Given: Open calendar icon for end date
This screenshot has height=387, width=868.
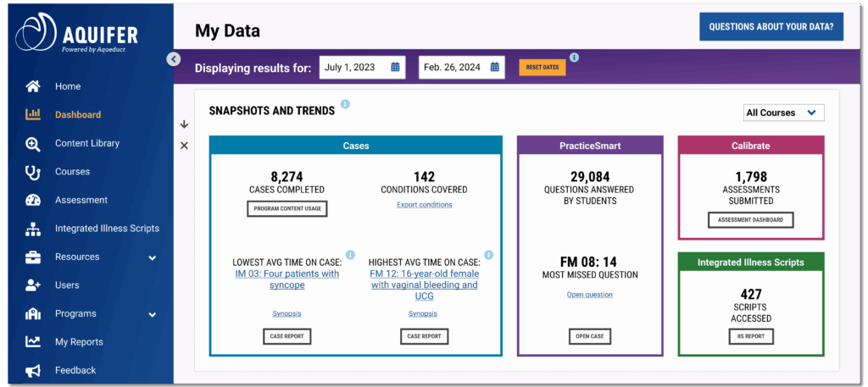Looking at the screenshot, I should point(495,67).
